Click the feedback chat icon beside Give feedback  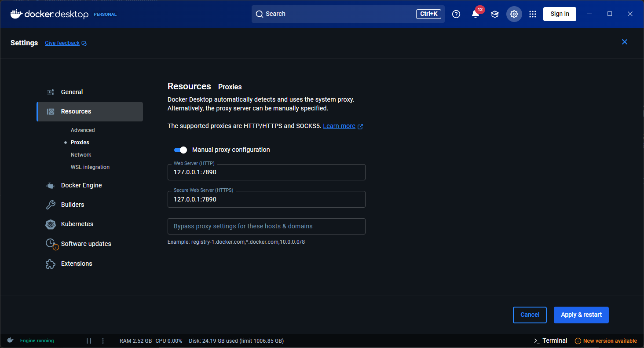tap(84, 43)
